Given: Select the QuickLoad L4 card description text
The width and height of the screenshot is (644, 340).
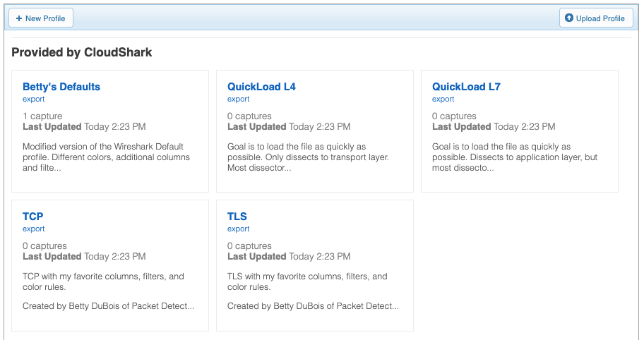Looking at the screenshot, I should (308, 157).
